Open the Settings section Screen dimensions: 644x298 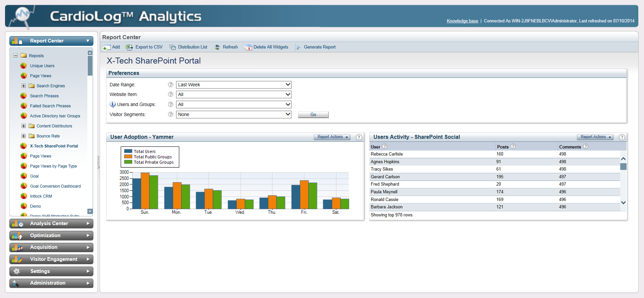point(51,271)
